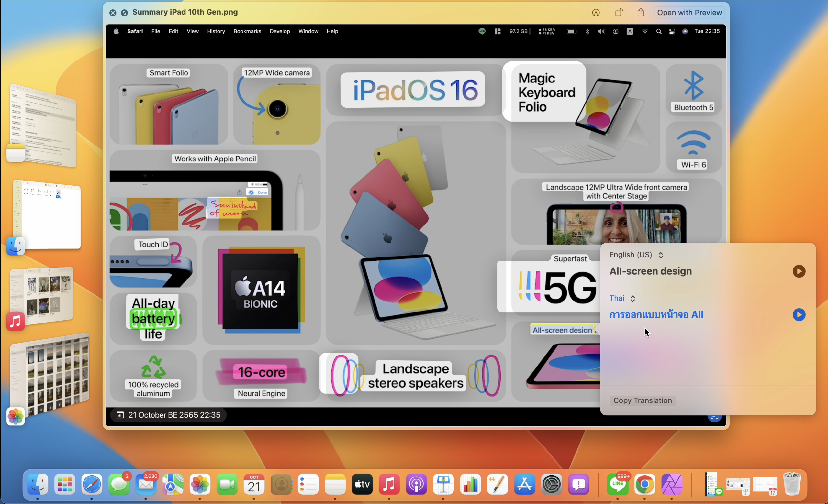Open the Mail app with 2,630 badge
Viewport: 828px width, 504px height.
pos(146,484)
